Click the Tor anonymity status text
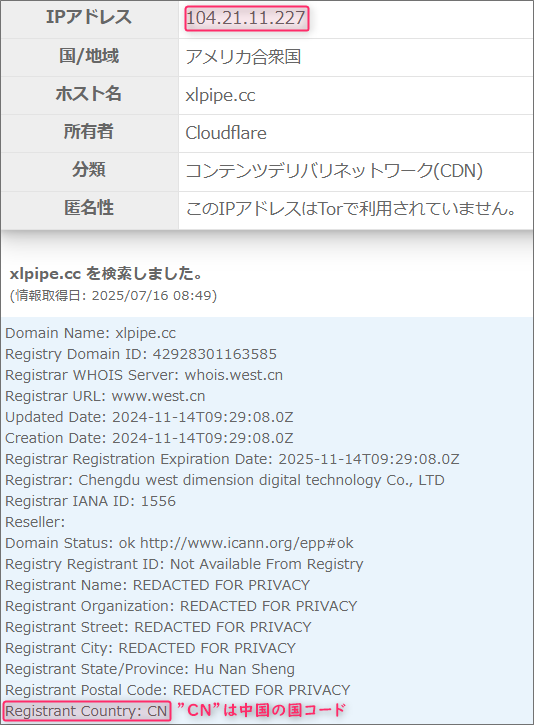The width and height of the screenshot is (534, 725). pyautogui.click(x=350, y=209)
